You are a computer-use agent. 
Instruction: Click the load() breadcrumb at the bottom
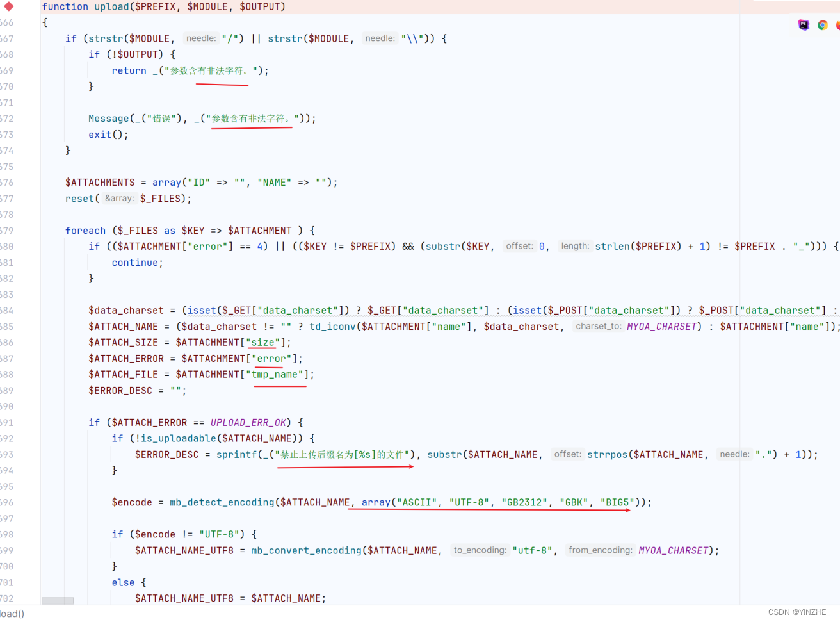(12, 614)
